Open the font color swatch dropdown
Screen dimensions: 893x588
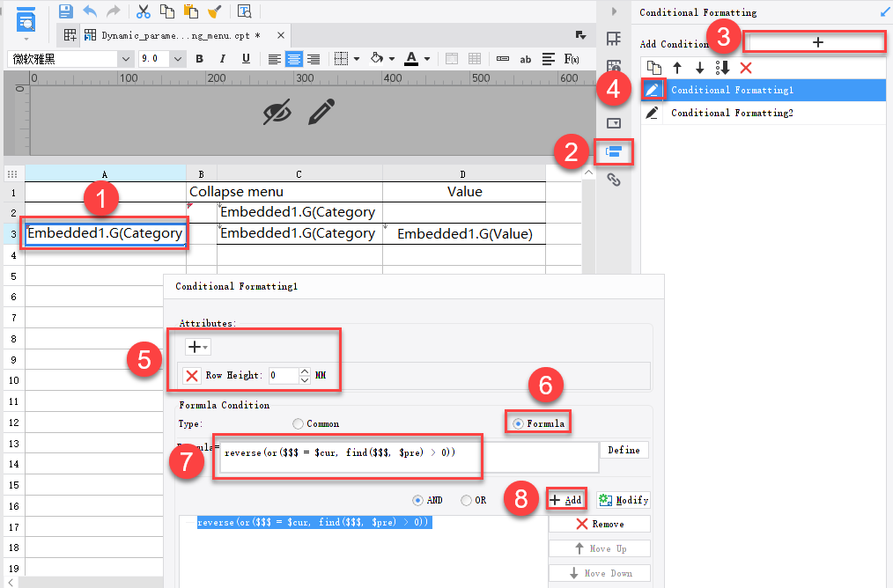coord(424,59)
